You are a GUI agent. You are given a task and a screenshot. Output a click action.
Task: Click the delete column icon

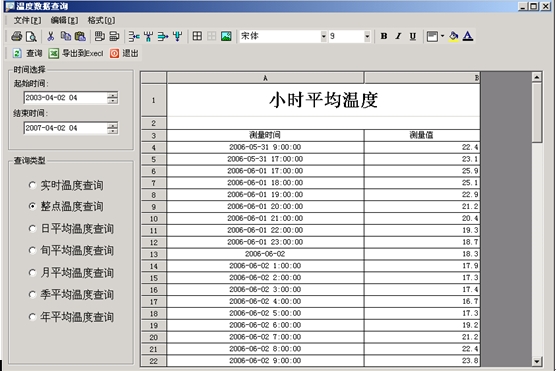(177, 36)
